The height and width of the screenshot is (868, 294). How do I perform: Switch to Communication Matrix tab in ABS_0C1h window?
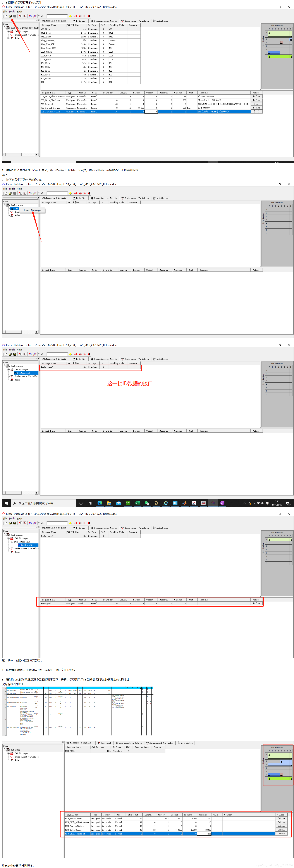tap(104, 21)
